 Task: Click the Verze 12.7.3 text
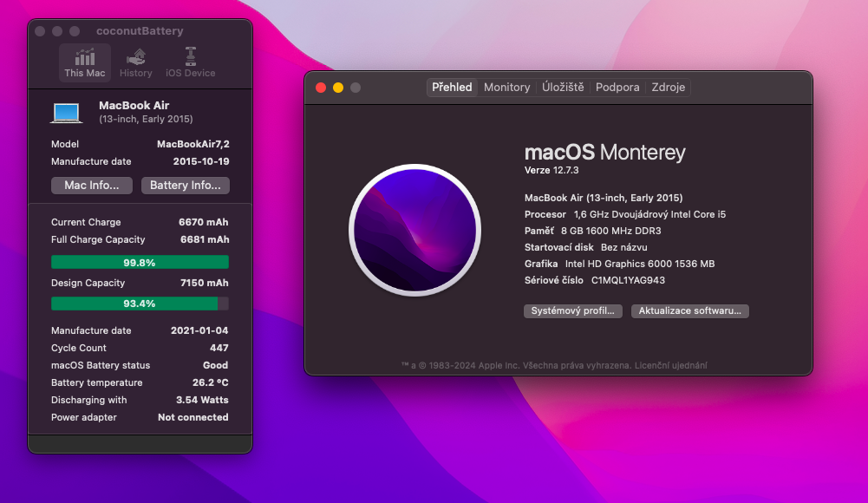[551, 171]
